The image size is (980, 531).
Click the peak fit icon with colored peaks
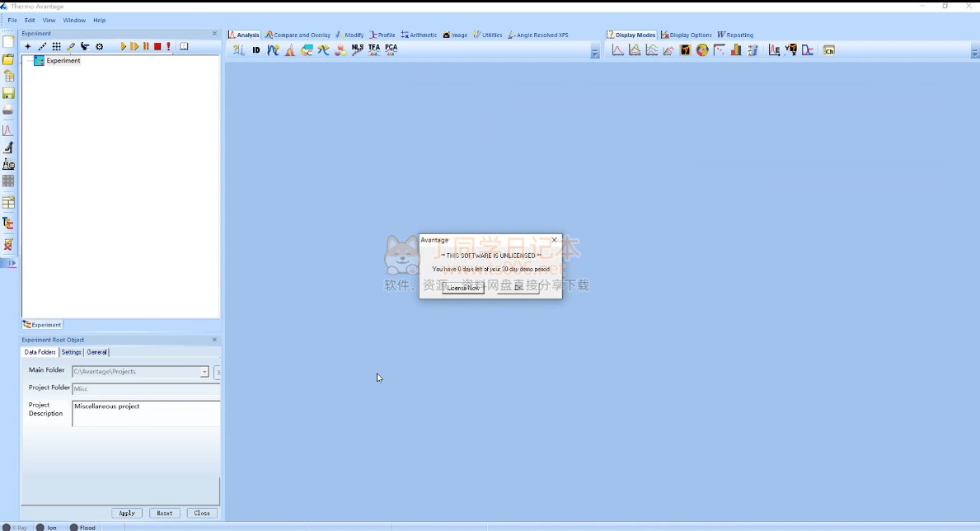coord(290,50)
